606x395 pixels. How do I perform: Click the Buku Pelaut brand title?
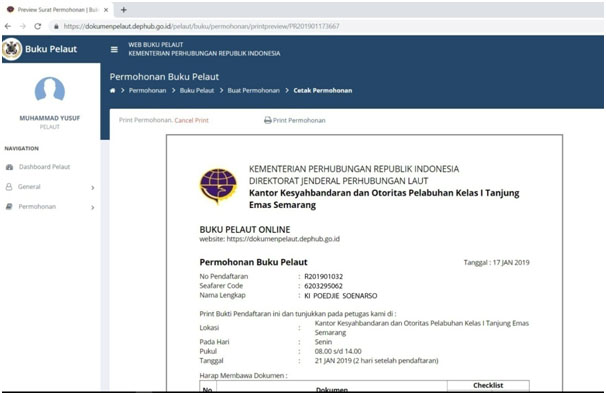point(51,49)
